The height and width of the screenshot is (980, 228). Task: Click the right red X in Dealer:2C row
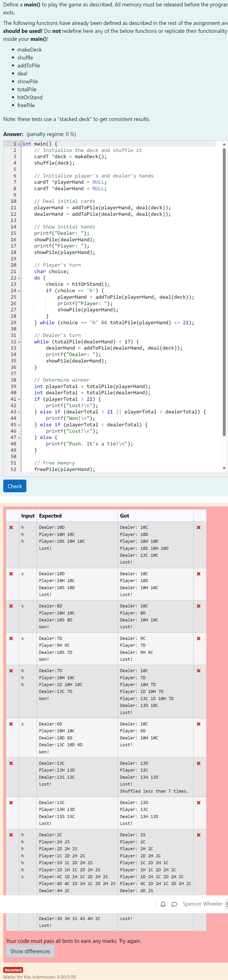click(198, 835)
